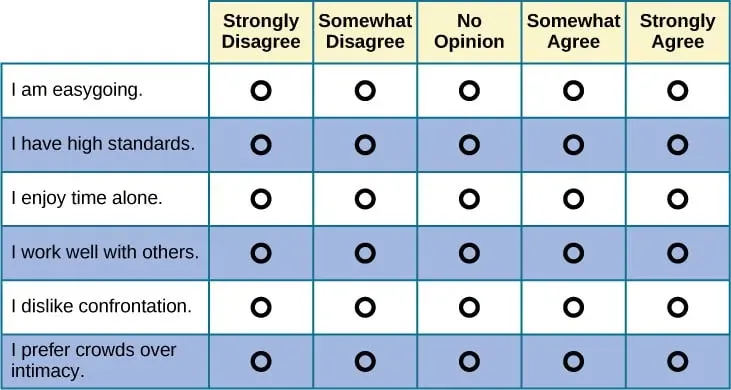Select Strongly Disagree for I work well with others
This screenshot has width=731, height=390.
(x=261, y=253)
